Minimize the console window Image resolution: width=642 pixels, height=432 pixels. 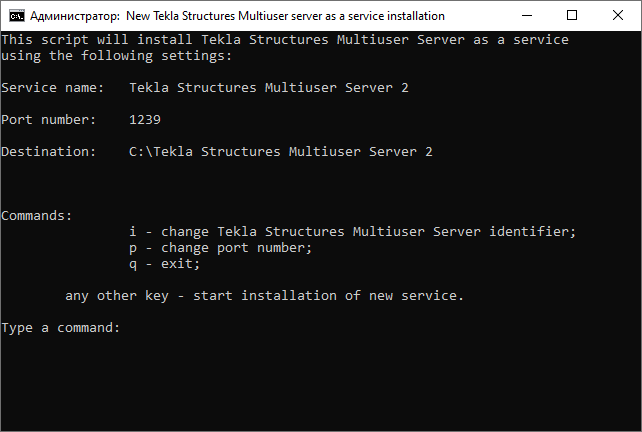coord(527,16)
